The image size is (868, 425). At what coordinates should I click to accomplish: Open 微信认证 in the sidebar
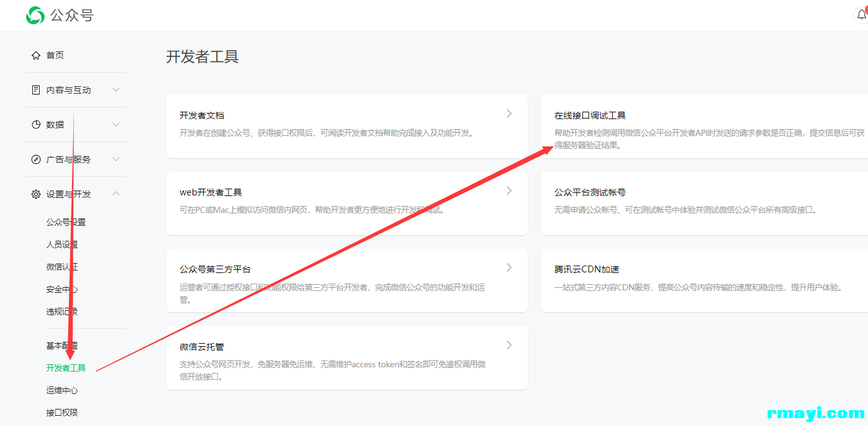click(62, 267)
